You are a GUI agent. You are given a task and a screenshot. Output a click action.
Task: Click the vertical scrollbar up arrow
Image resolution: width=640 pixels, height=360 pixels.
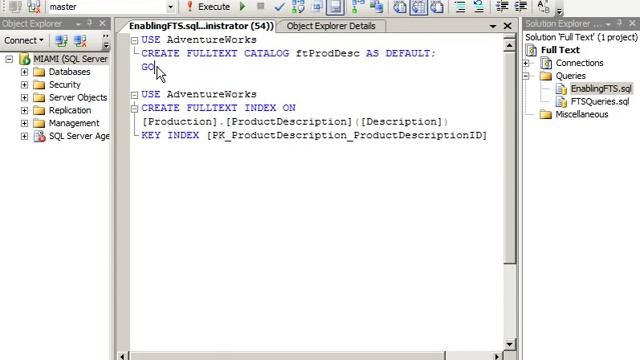(x=509, y=45)
